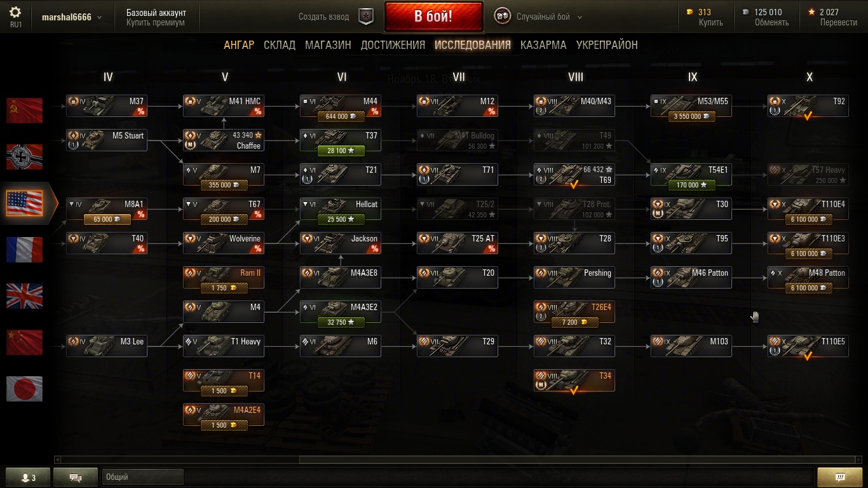Open the КАЗАРМА tab
The height and width of the screenshot is (488, 868).
point(543,45)
